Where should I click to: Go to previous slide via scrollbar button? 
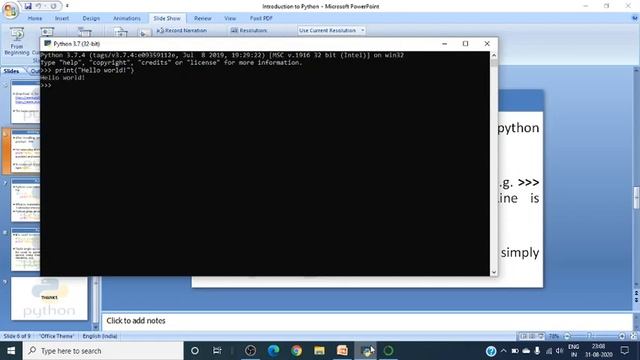click(636, 294)
